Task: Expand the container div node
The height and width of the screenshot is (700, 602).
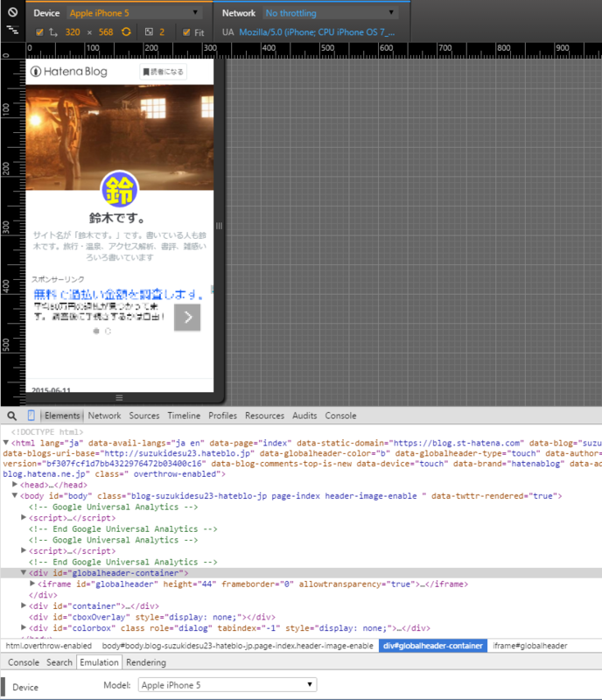Action: coord(24,605)
